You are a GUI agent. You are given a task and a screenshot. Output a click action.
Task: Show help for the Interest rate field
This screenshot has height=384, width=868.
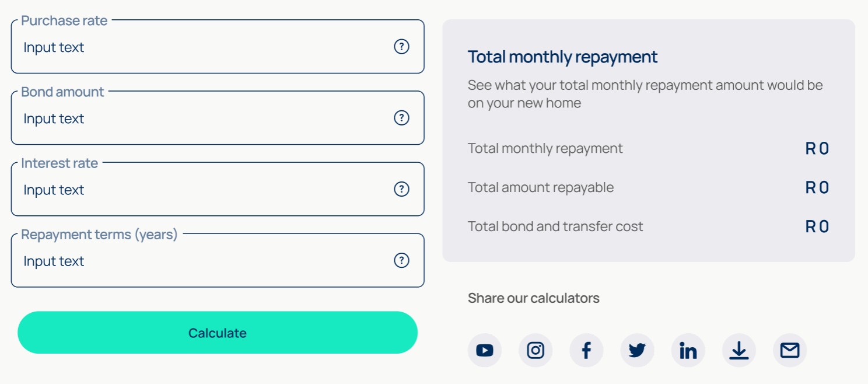(401, 189)
